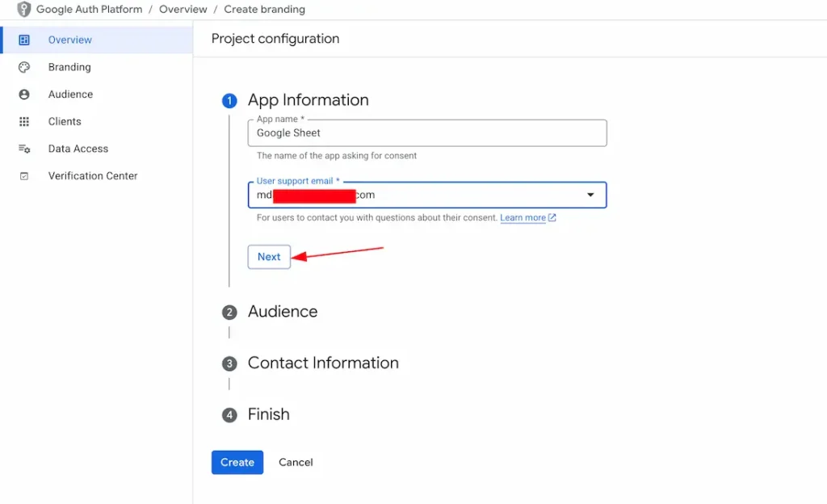Click the Audience person icon
Screen dimensions: 827x504
[x=24, y=94]
